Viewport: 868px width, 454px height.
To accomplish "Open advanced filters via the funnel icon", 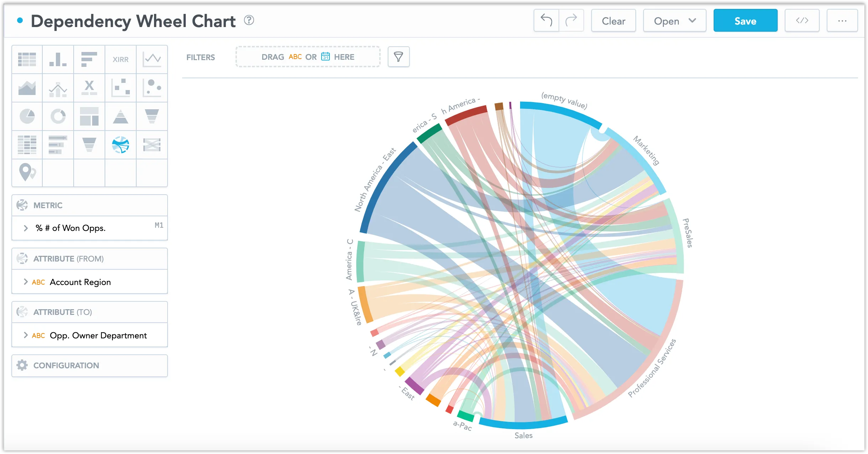I will point(398,57).
